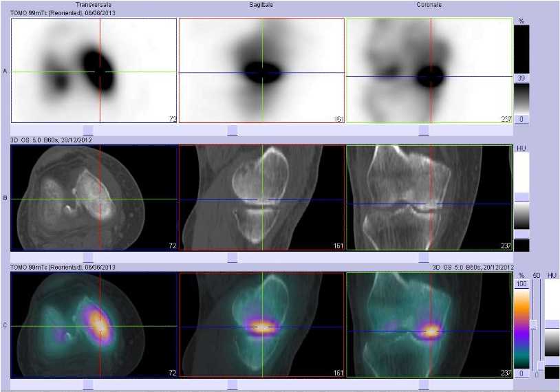The width and height of the screenshot is (560, 392).
Task: Click slice number 72 in row B transversal view
Action: point(172,246)
